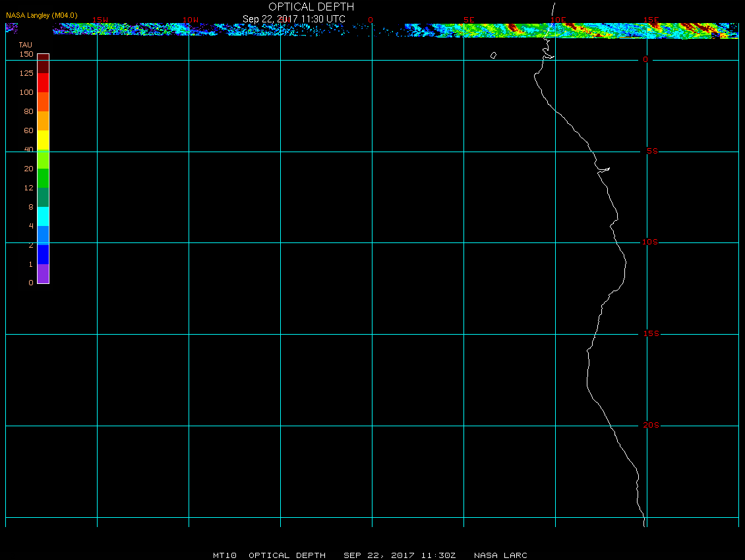Select the orange swatch between 80 and 60

click(44, 121)
